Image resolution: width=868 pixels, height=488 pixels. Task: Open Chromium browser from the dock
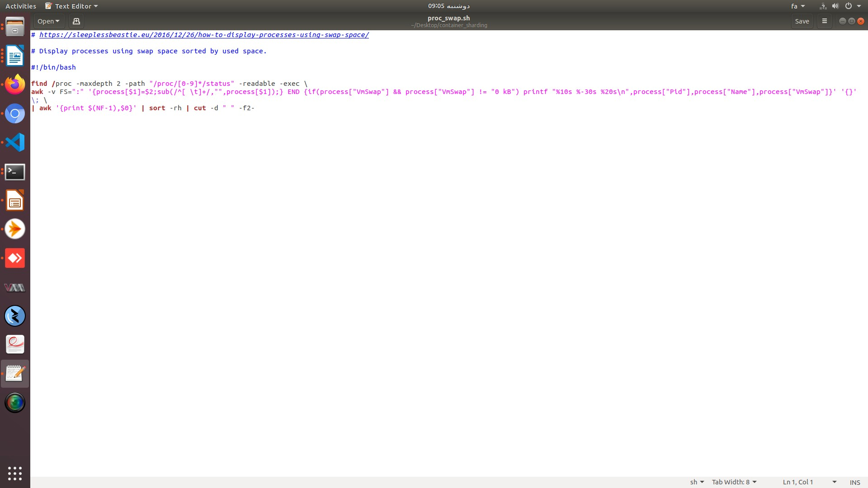(15, 114)
